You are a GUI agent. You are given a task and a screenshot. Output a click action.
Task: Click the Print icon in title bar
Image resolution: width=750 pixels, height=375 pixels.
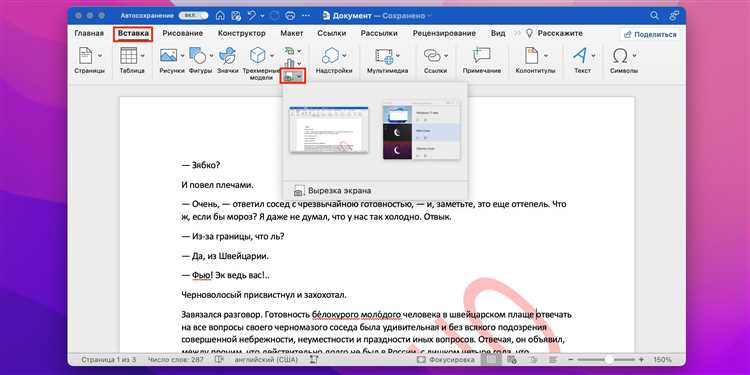pos(290,16)
